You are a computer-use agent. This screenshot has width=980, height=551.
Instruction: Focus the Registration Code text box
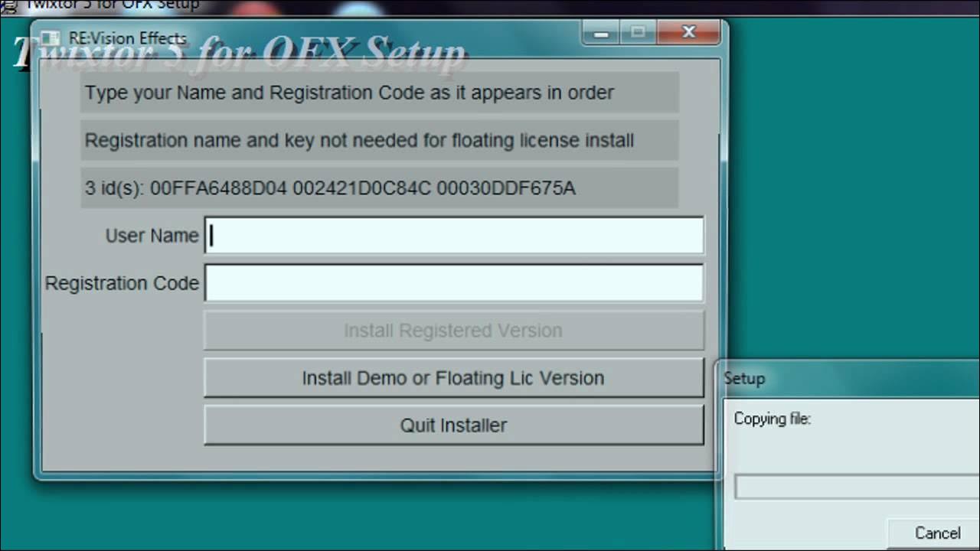click(454, 282)
